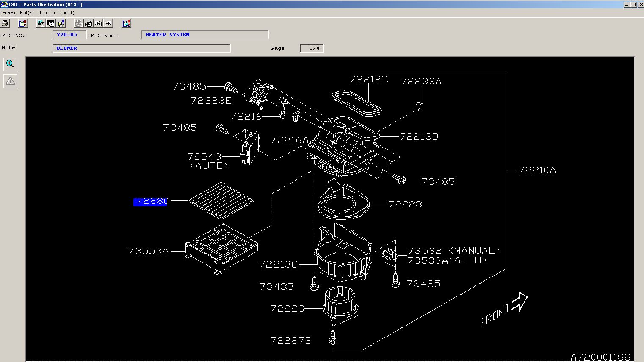Click the documents icon with blue down arrow
The height and width of the screenshot is (362, 644).
[x=61, y=23]
